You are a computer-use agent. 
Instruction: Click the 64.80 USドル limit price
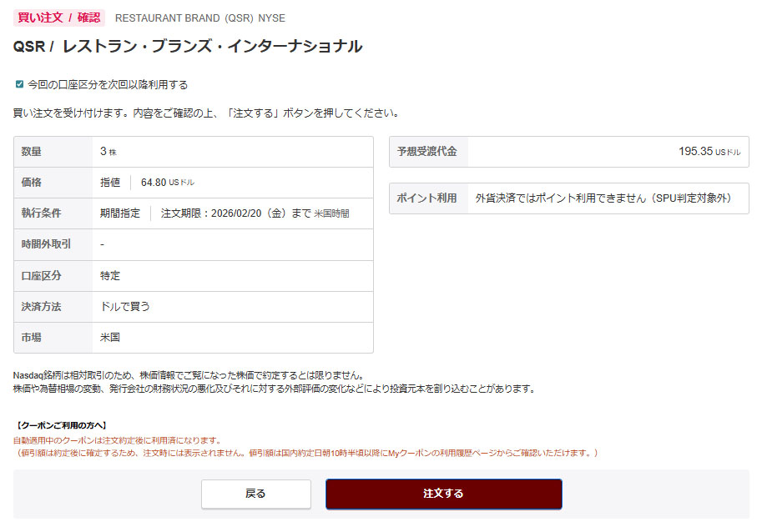167,183
